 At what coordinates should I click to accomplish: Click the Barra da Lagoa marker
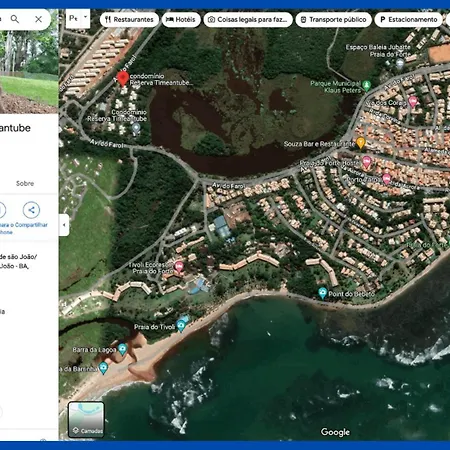[122, 349]
